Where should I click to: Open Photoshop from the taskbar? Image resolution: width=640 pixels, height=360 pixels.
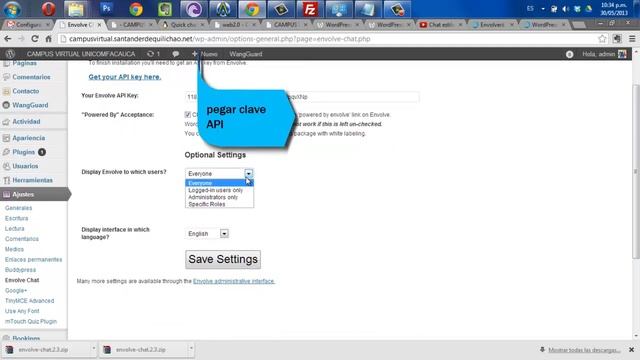pyautogui.click(x=107, y=9)
